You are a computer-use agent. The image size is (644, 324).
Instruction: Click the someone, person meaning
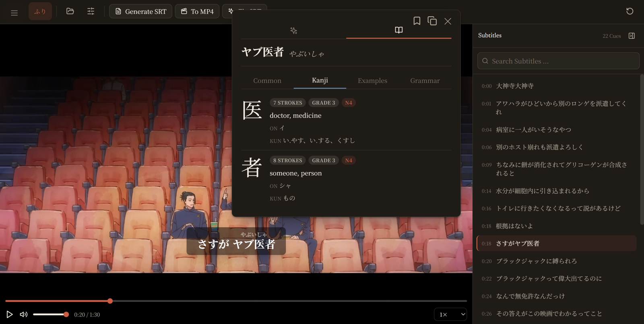(x=296, y=173)
